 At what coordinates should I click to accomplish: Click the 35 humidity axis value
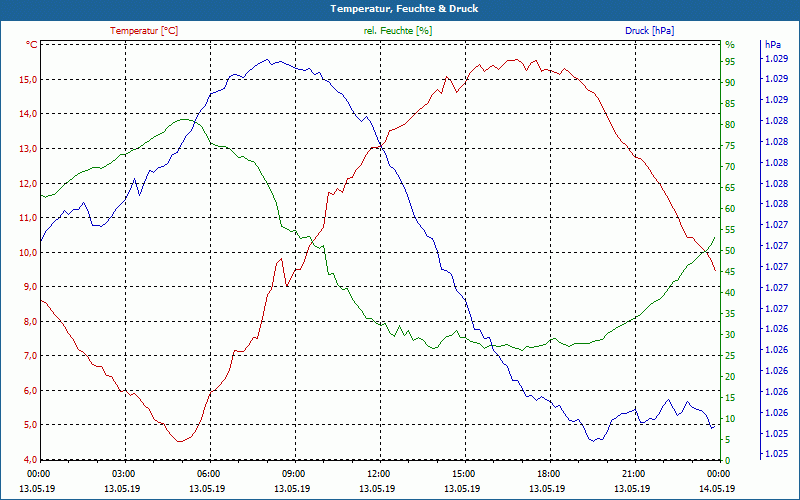tap(730, 314)
